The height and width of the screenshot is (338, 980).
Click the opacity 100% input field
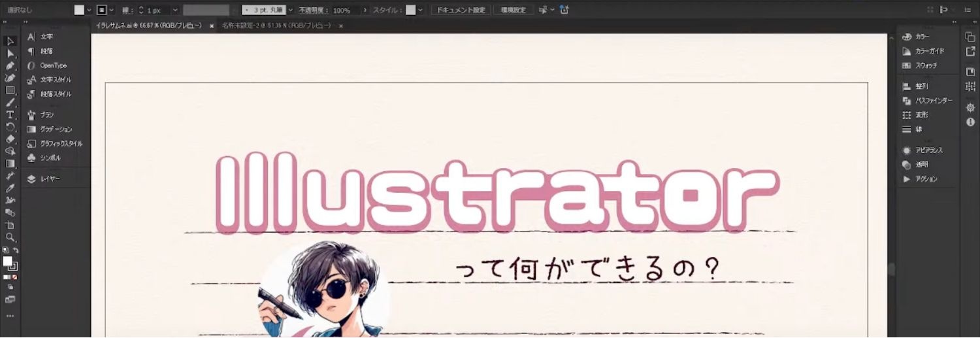[x=346, y=10]
